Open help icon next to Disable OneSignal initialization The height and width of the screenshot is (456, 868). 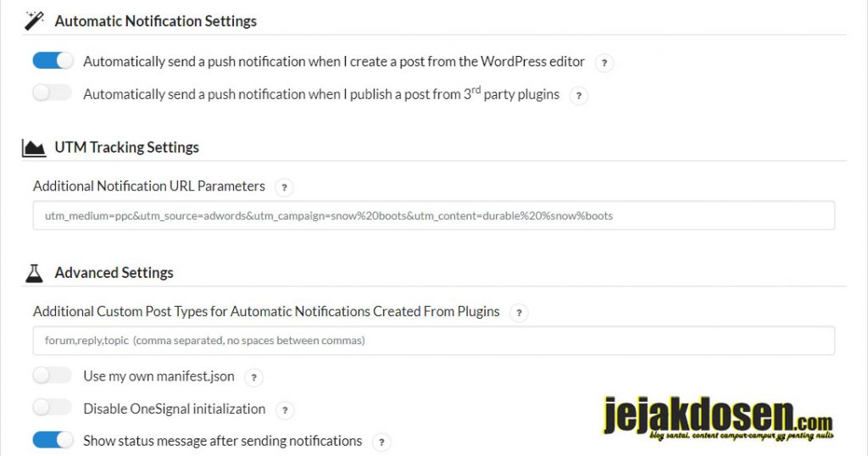tap(285, 410)
